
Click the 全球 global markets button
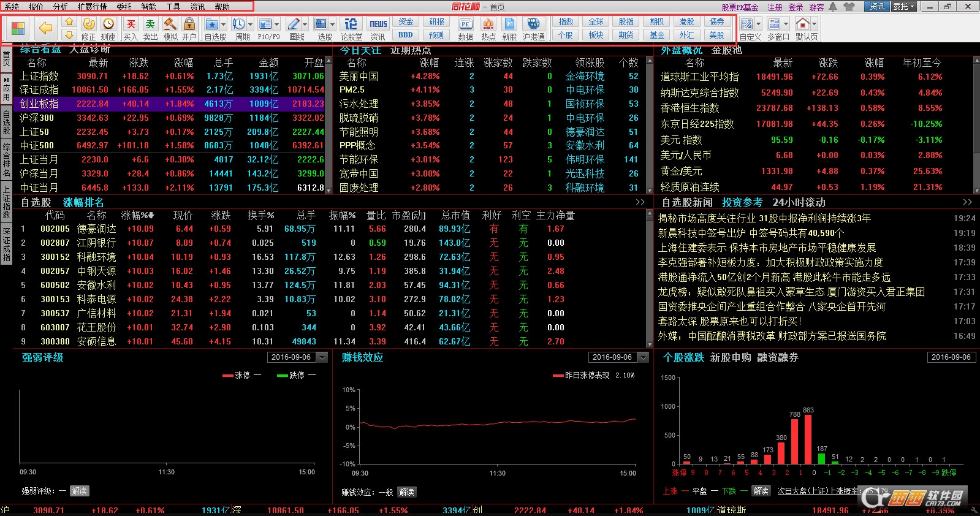click(596, 22)
